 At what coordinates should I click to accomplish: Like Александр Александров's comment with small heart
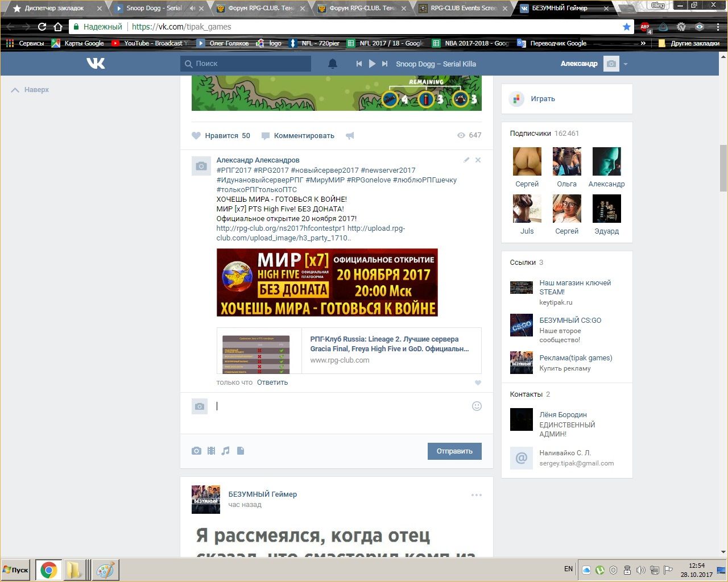(x=478, y=383)
